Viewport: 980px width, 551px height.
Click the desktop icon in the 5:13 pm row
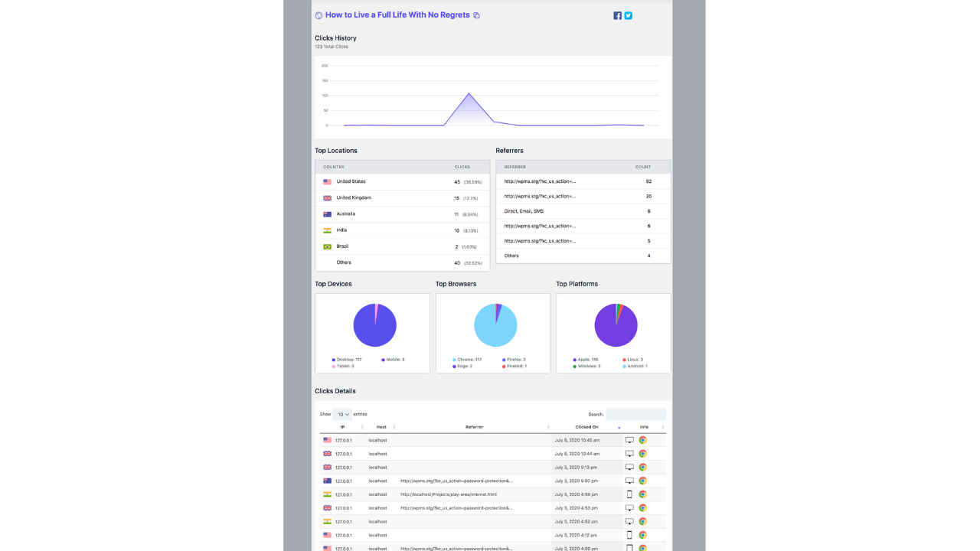click(x=629, y=467)
